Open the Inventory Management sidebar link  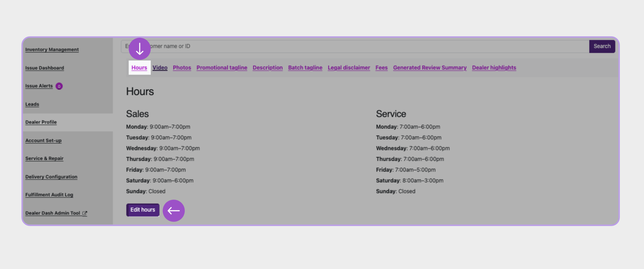(52, 50)
